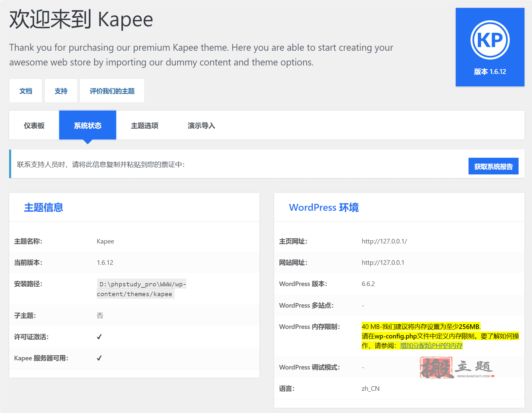Click the license activation checkmark icon
Viewport: 532px width, 413px height.
(99, 337)
